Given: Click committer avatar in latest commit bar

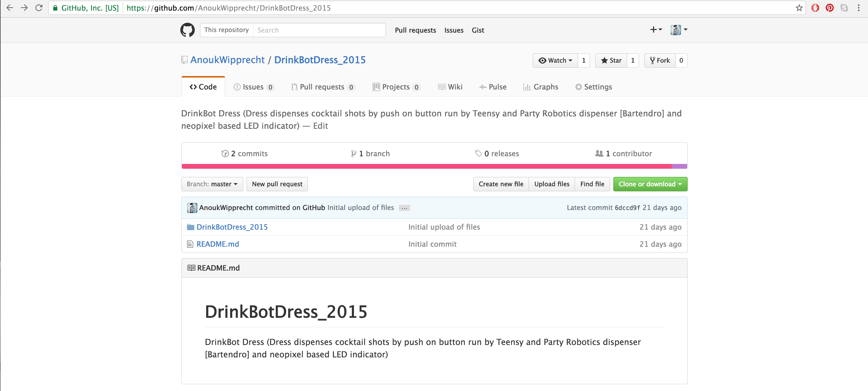Looking at the screenshot, I should [192, 208].
